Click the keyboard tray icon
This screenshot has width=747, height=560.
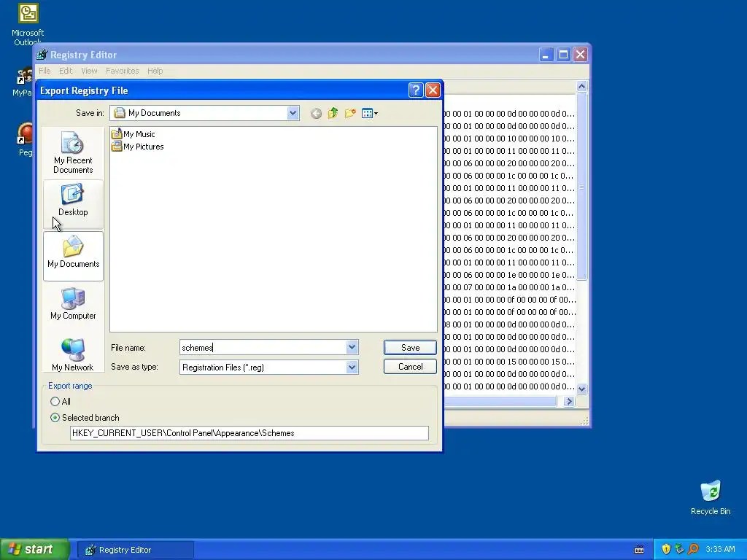tap(639, 550)
